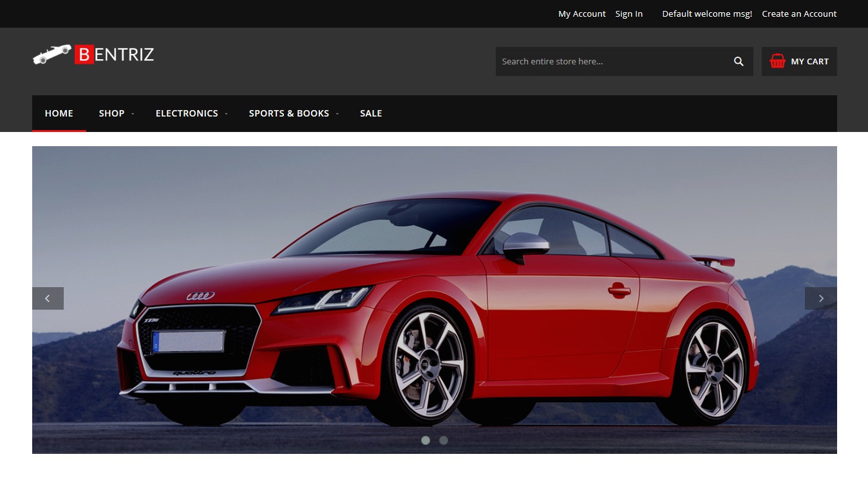Open the Home navigation tab
Image resolution: width=868 pixels, height=479 pixels.
59,113
